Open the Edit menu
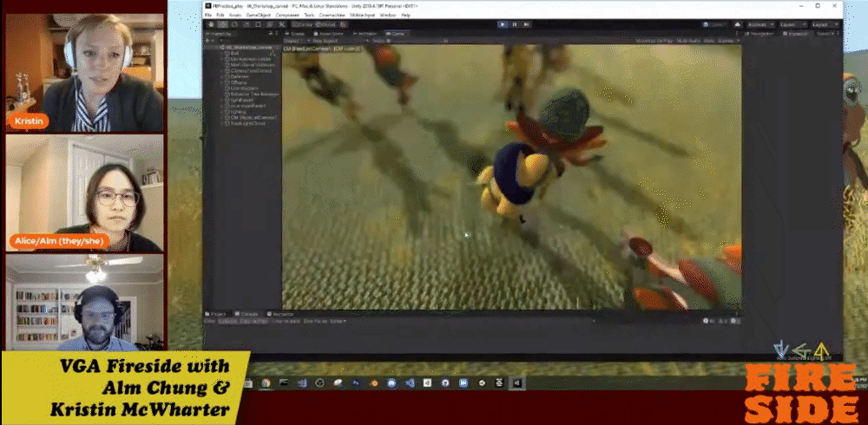The height and width of the screenshot is (425, 868). coord(220,15)
